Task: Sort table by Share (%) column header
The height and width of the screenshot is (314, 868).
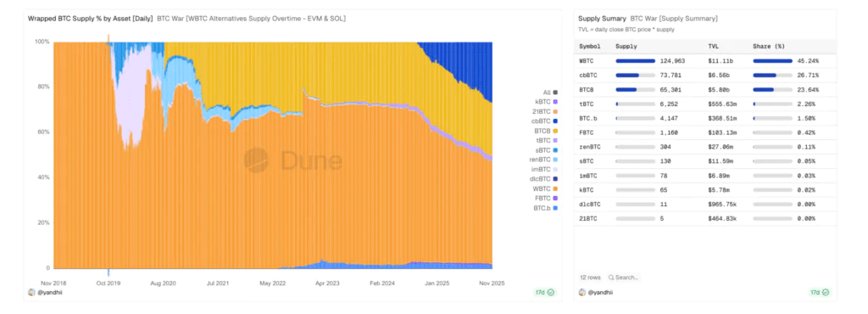Action: [769, 47]
